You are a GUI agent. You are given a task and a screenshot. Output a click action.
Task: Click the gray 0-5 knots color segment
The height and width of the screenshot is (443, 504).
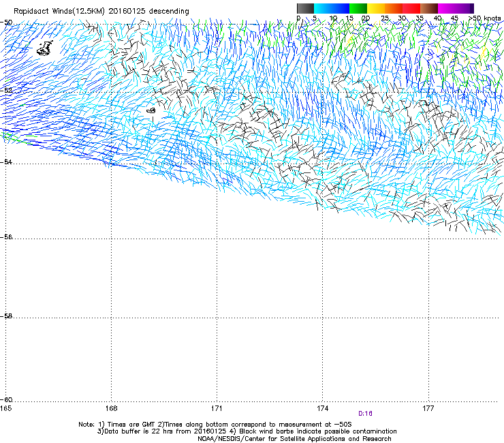coord(305,8)
